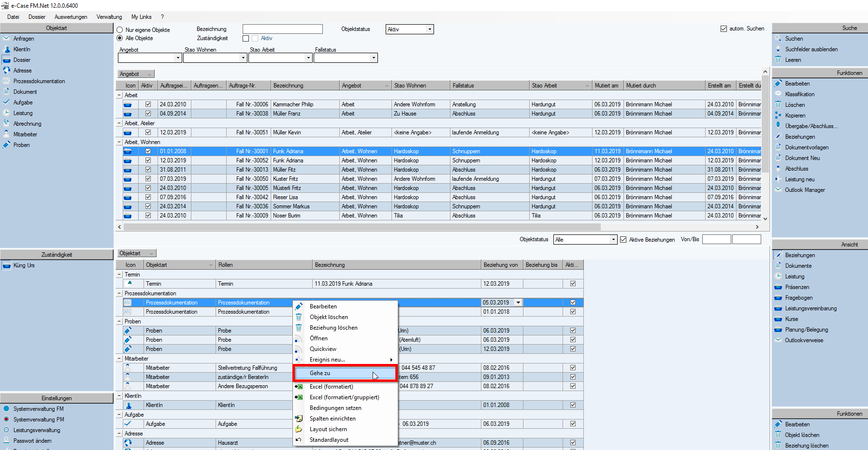Image resolution: width=868 pixels, height=450 pixels.
Task: Toggle autom. Suchen checkbox
Action: click(723, 29)
